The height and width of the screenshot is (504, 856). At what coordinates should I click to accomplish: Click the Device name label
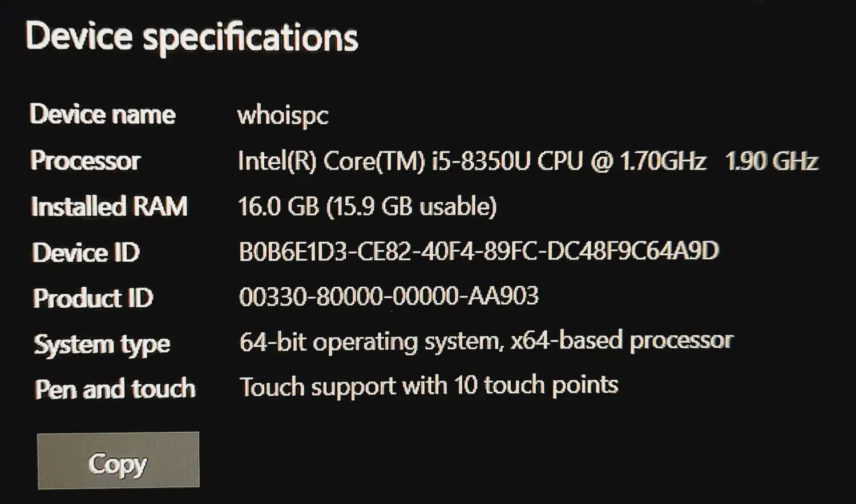pos(103,115)
